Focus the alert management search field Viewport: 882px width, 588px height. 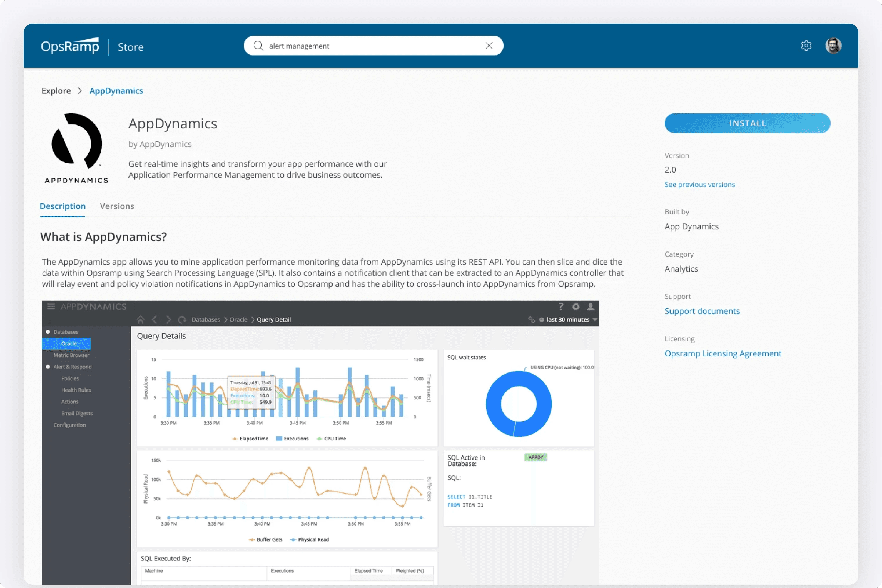coord(373,46)
